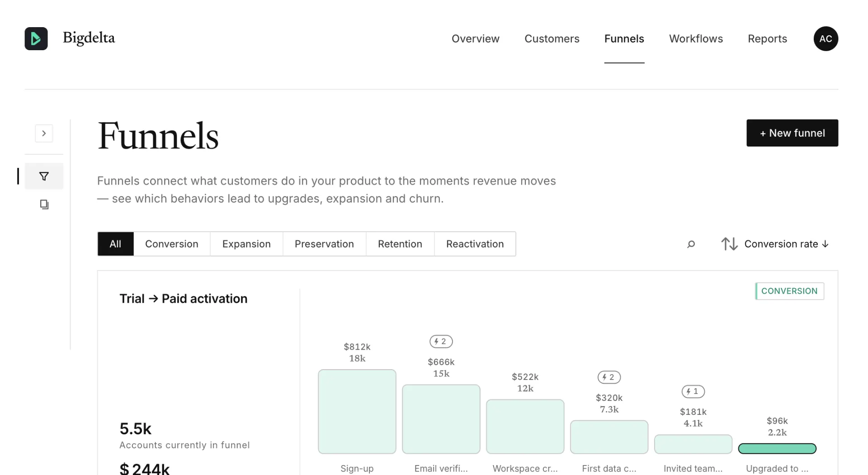Image resolution: width=868 pixels, height=475 pixels.
Task: Filter by the Conversion tab
Action: click(171, 244)
